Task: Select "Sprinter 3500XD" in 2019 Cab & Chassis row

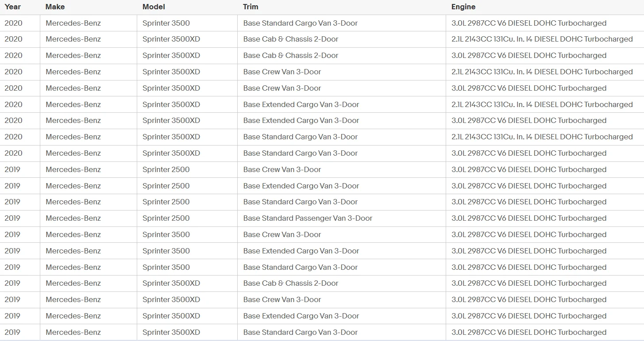Action: coord(171,283)
